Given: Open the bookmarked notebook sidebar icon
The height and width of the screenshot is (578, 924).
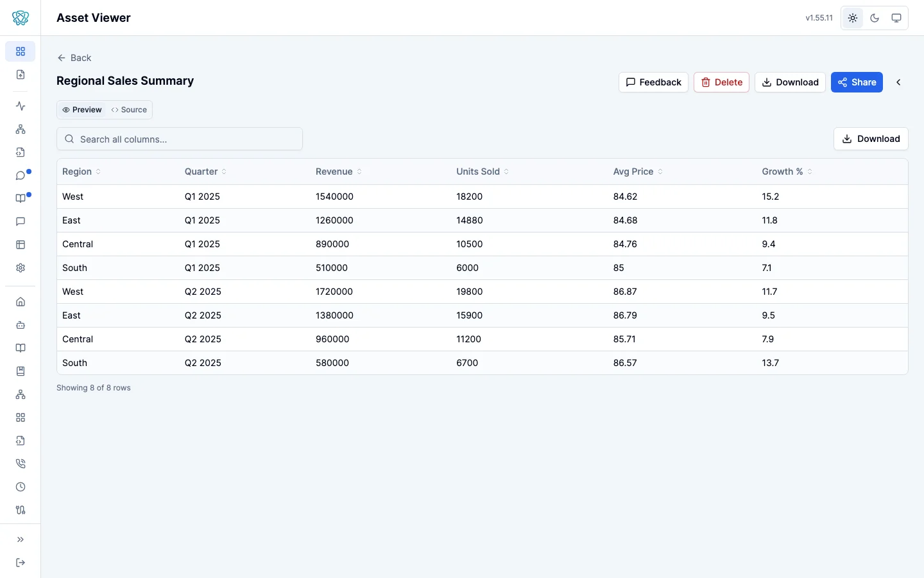Looking at the screenshot, I should pyautogui.click(x=21, y=371).
